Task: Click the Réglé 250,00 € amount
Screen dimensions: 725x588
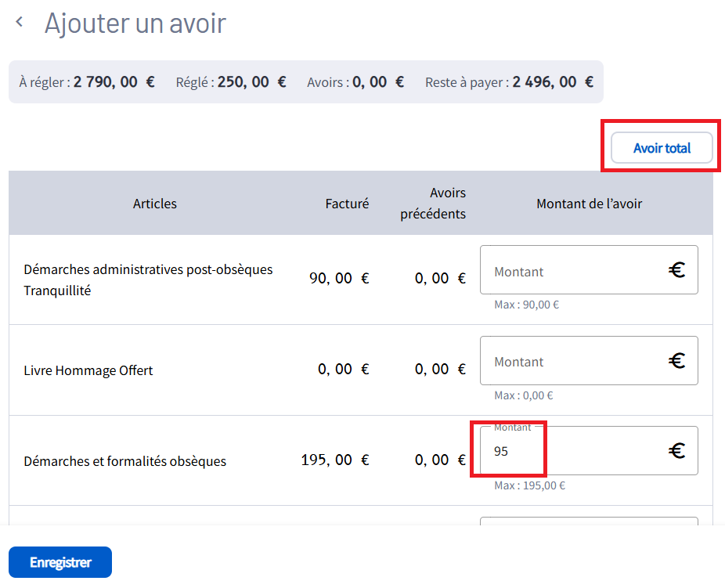Action: click(251, 82)
